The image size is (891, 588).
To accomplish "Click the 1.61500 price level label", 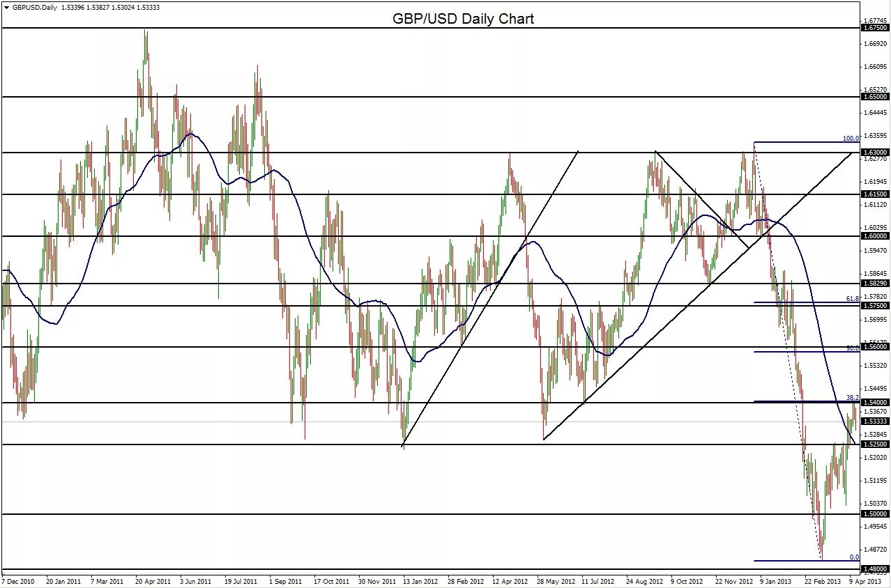I will (875, 194).
